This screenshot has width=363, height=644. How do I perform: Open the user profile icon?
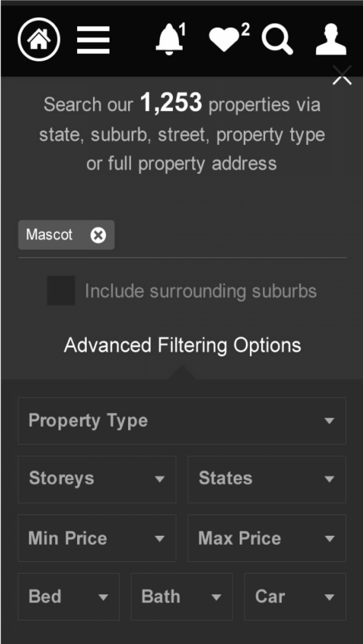point(331,39)
